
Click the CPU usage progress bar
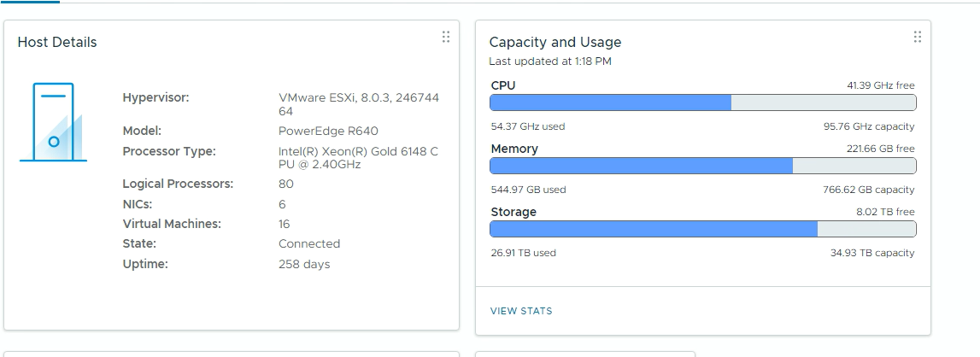tap(702, 102)
